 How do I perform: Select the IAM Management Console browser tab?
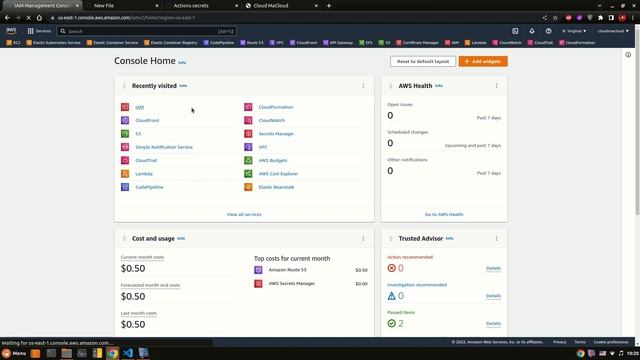point(42,6)
